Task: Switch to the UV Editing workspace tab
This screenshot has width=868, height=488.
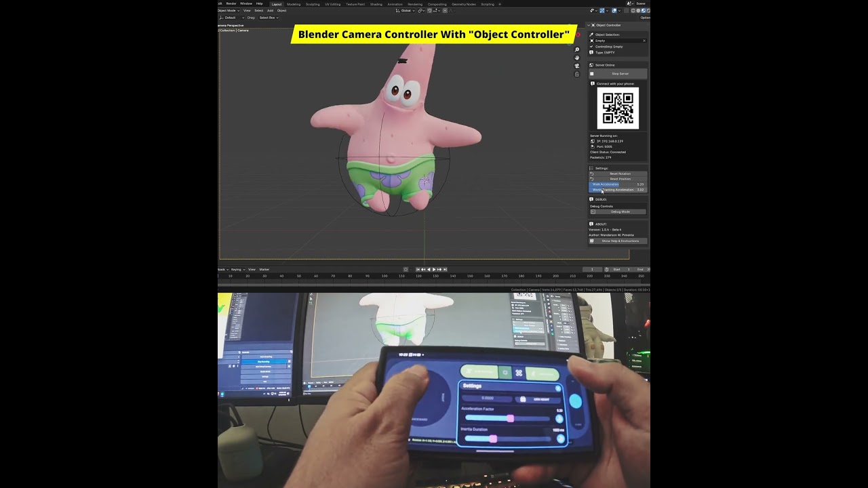Action: tap(333, 4)
